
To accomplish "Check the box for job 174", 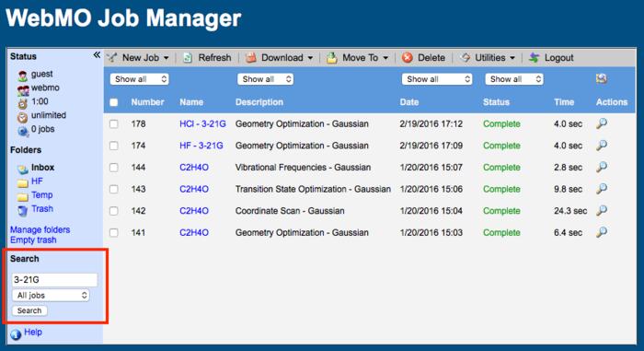I will tap(114, 146).
